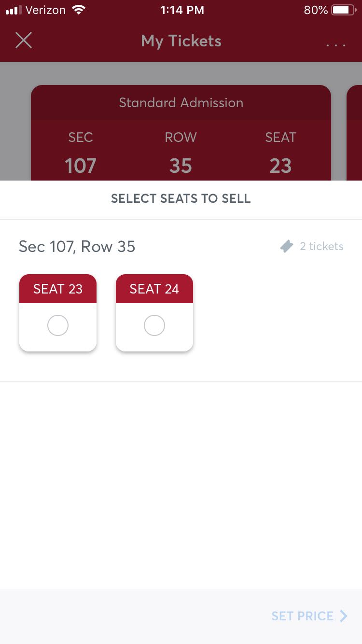Select the Seat 23 radio circle
Image resolution: width=362 pixels, height=644 pixels.
58,326
